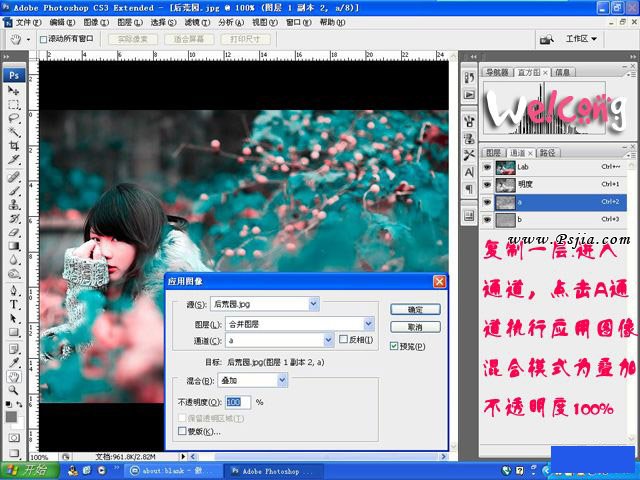Select the History Brush tool
This screenshot has height=480, width=640.
click(x=13, y=218)
